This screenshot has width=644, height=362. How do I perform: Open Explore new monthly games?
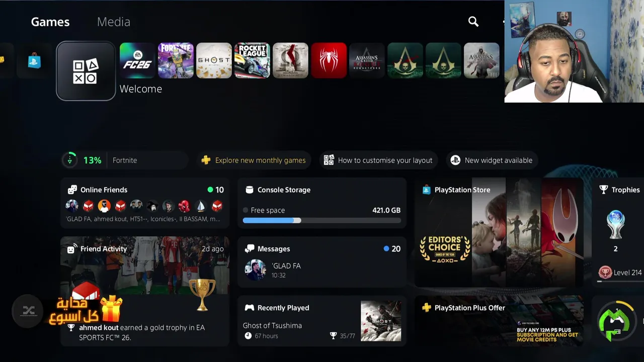254,160
